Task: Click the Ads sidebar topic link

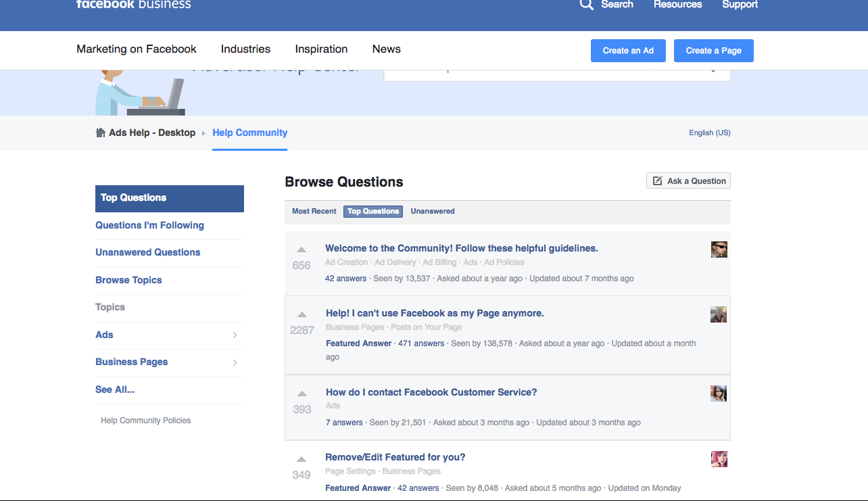Action: (104, 335)
